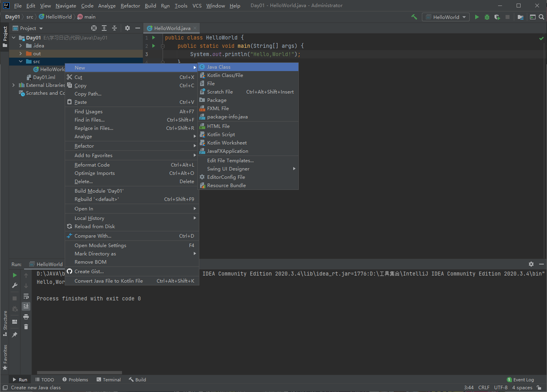Clear Run console with the trash icon
547x392 pixels.
pos(26,326)
